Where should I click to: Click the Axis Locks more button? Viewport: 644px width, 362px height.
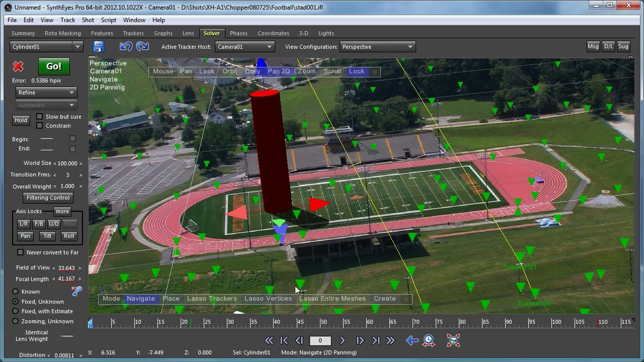coord(62,211)
